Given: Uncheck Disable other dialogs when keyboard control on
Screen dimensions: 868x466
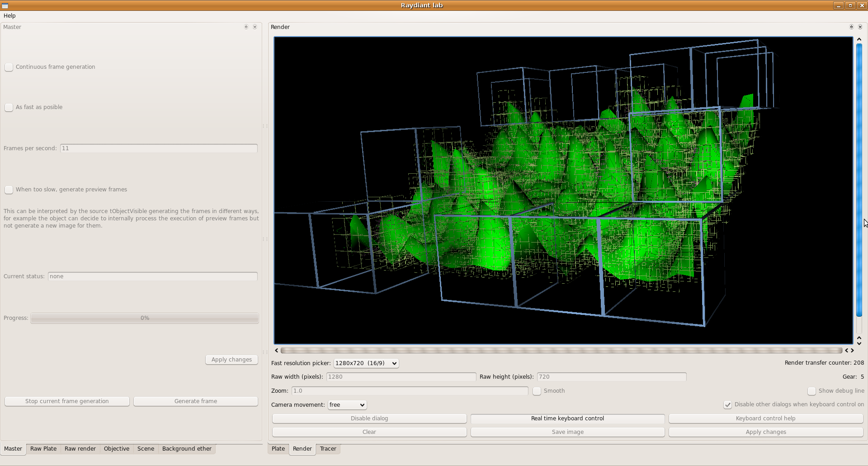Looking at the screenshot, I should pos(727,405).
